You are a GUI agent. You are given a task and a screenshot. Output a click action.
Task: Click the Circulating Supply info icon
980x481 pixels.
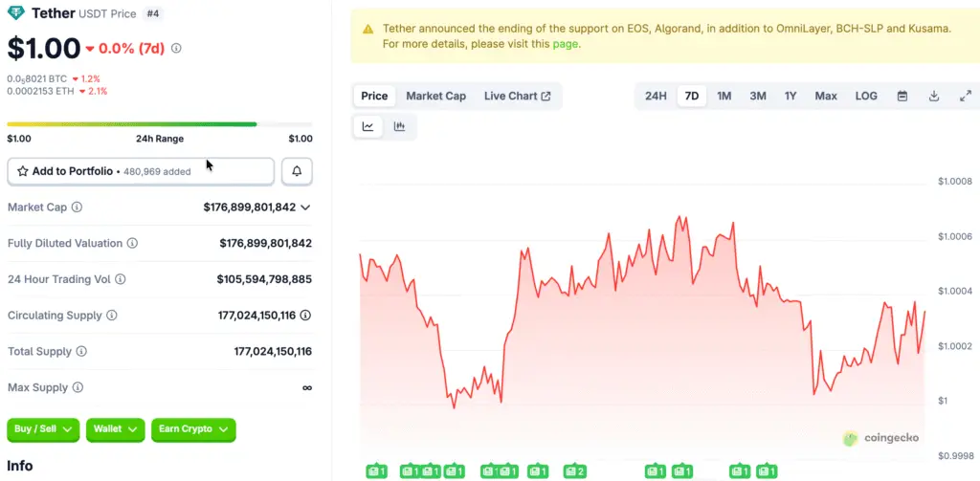coord(112,316)
